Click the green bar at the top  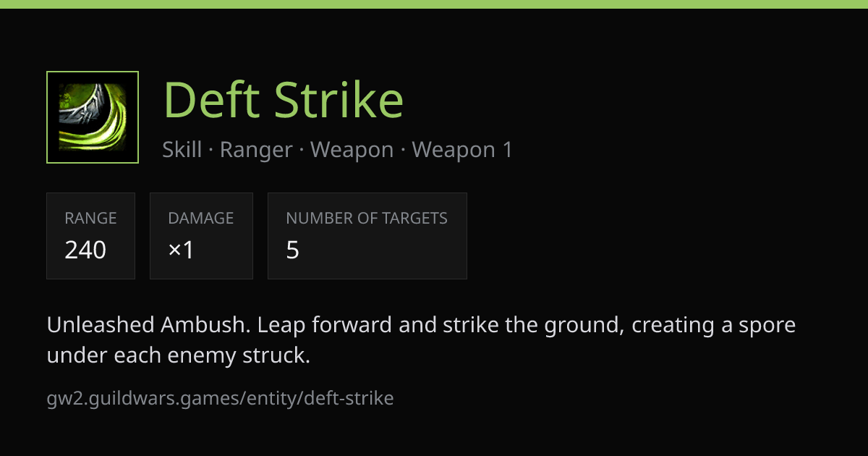click(x=434, y=4)
